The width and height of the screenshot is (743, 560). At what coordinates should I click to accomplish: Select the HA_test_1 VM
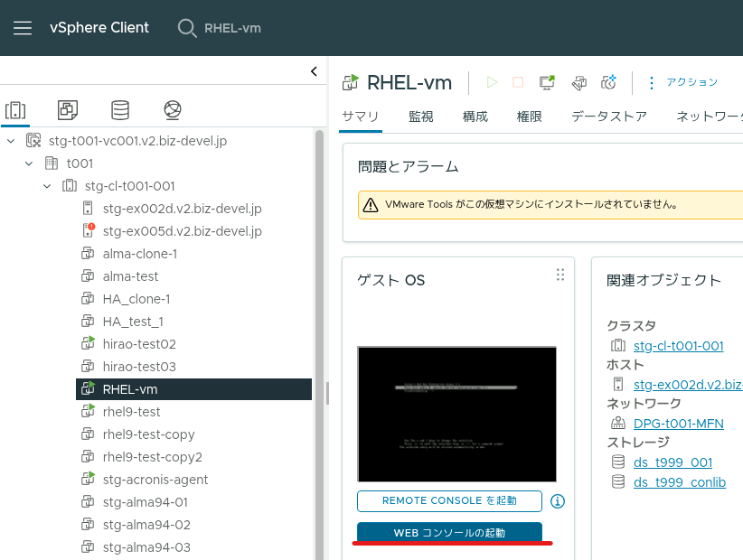click(133, 322)
